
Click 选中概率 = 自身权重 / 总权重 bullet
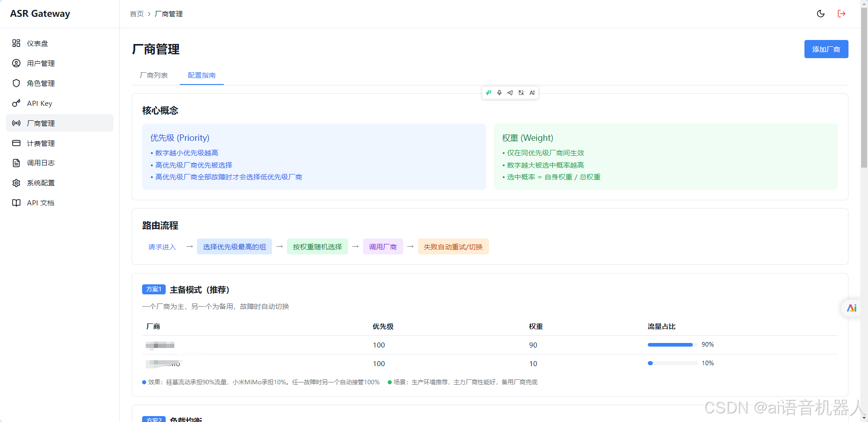point(551,177)
